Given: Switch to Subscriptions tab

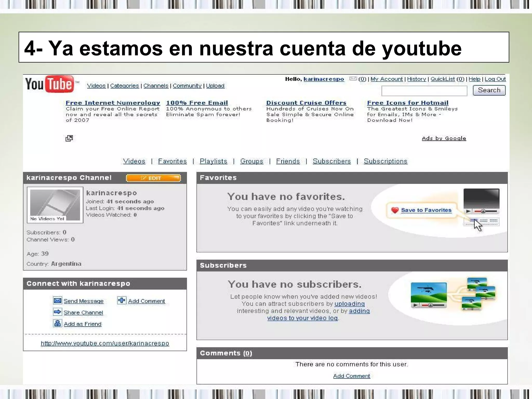Looking at the screenshot, I should [385, 161].
